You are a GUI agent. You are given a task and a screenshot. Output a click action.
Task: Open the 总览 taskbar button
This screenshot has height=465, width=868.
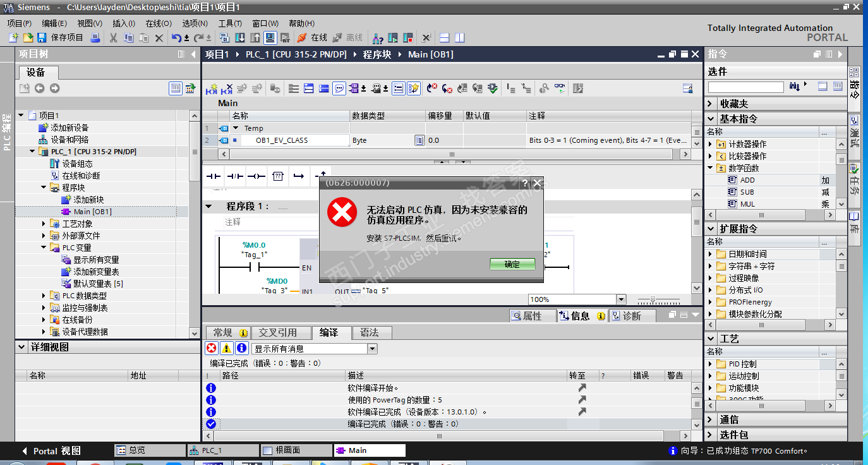point(150,450)
